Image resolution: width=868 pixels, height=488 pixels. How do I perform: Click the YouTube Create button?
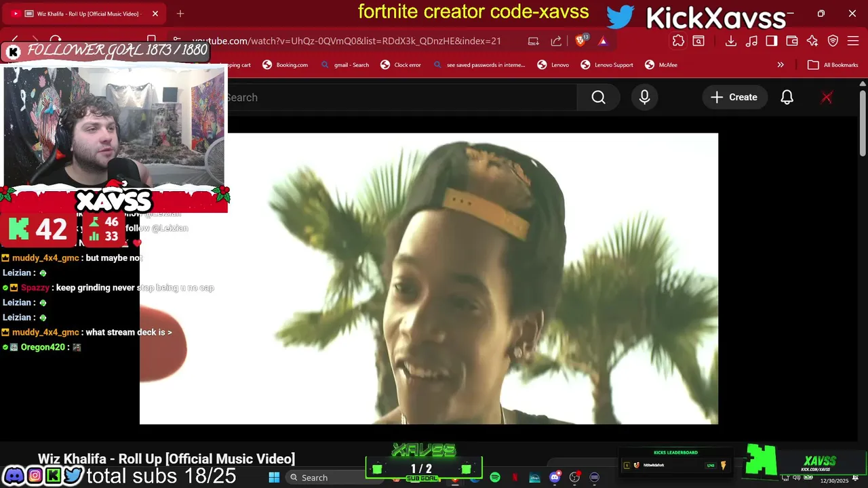point(734,98)
